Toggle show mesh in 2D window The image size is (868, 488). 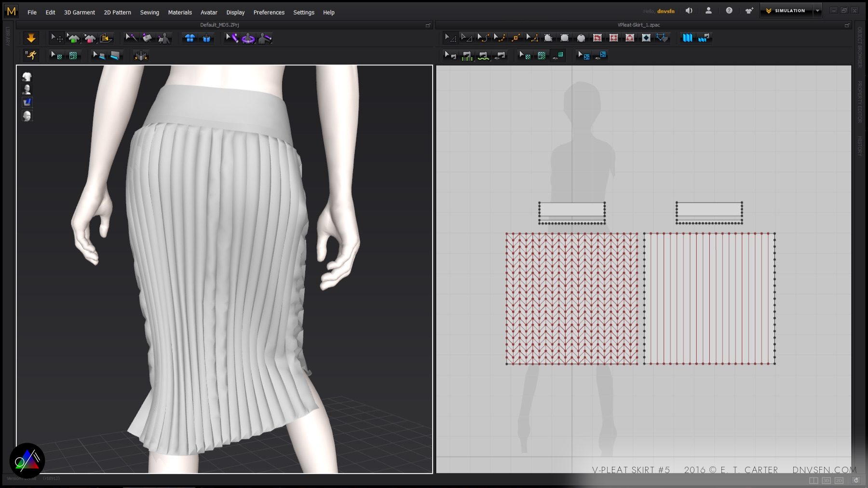pyautogui.click(x=601, y=55)
